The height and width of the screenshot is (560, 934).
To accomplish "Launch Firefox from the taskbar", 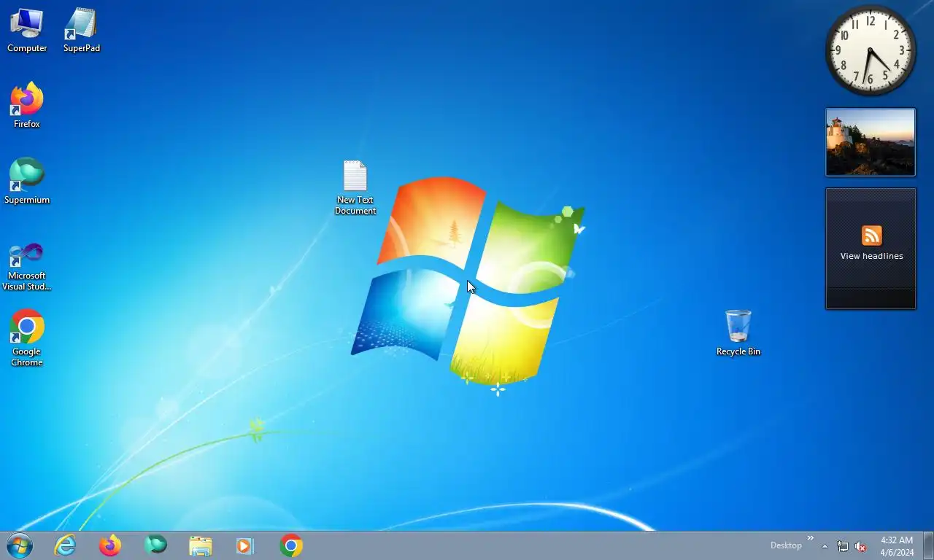I will tap(110, 545).
